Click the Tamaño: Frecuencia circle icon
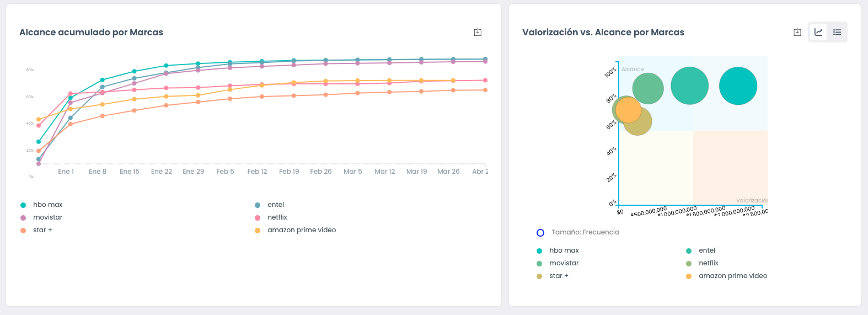This screenshot has width=868, height=315. (x=540, y=233)
